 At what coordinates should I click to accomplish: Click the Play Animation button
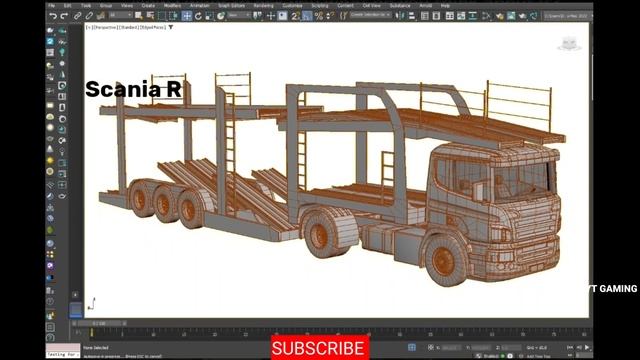[587, 347]
